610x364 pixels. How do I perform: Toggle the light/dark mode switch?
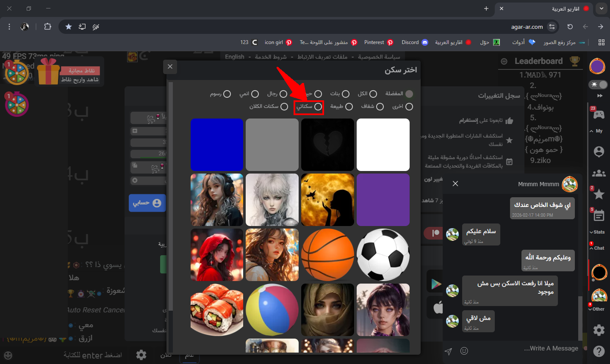tap(599, 85)
